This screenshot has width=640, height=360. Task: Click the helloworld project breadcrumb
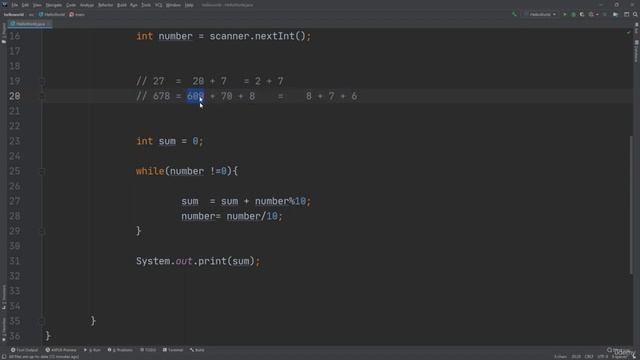pyautogui.click(x=13, y=15)
